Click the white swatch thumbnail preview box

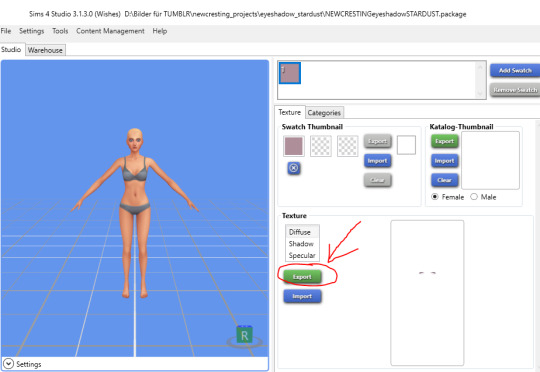(x=406, y=145)
